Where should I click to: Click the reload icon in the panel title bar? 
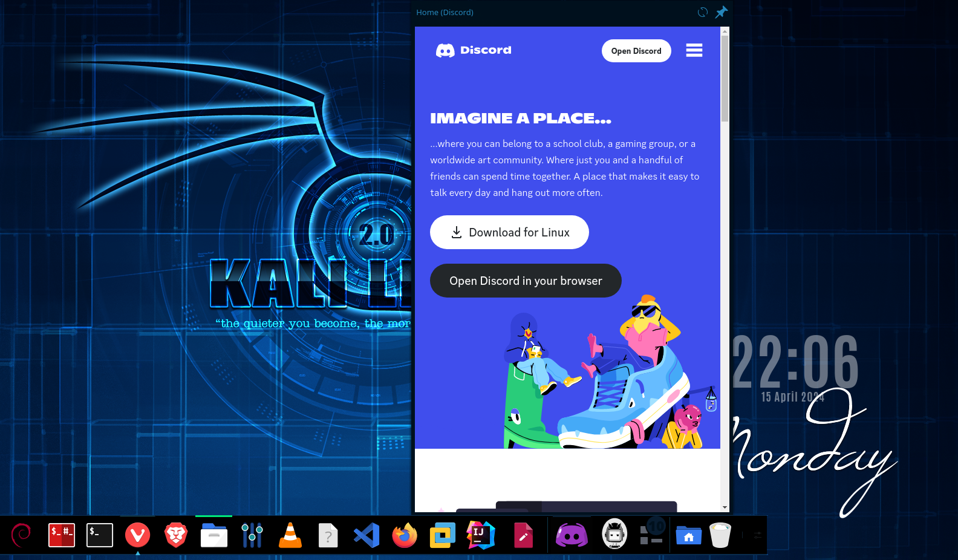[x=702, y=12]
